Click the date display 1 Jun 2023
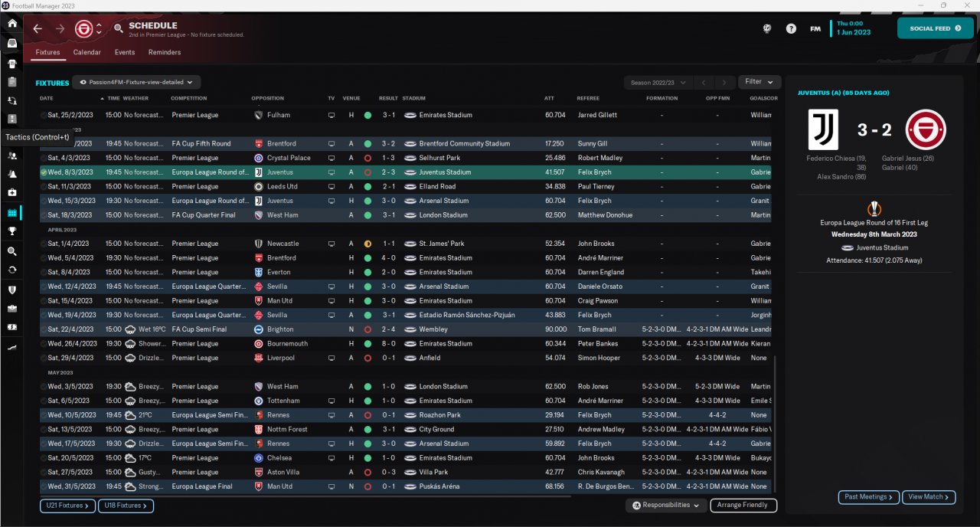Screen dimensions: 980x527 pos(854,33)
